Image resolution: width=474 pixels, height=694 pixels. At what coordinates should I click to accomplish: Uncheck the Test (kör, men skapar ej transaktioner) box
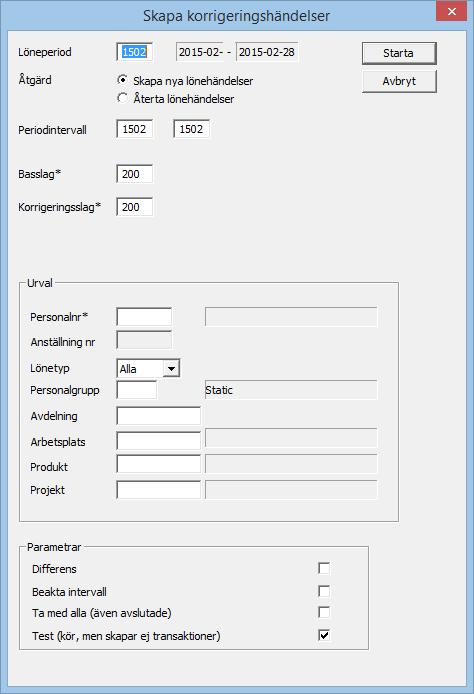point(324,635)
